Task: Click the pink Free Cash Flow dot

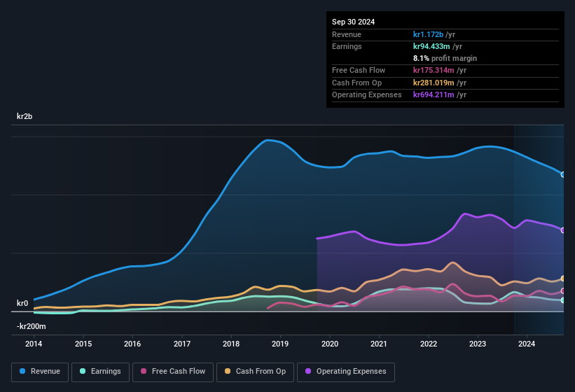Action: point(144,372)
